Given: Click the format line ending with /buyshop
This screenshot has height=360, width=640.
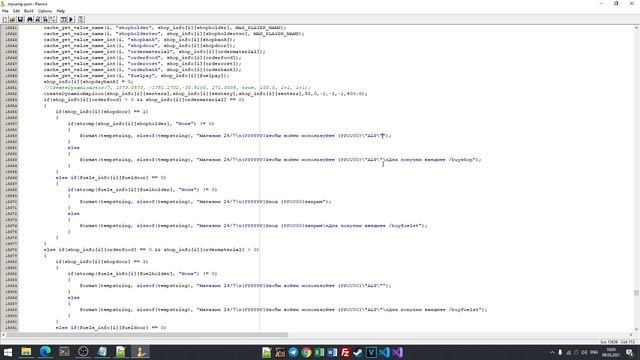Looking at the screenshot, I should (280, 160).
